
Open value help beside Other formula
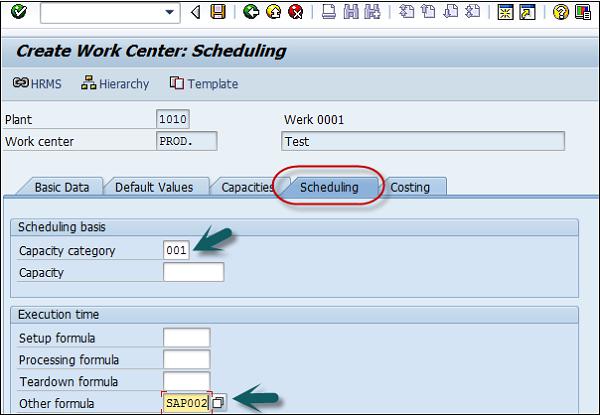point(219,402)
